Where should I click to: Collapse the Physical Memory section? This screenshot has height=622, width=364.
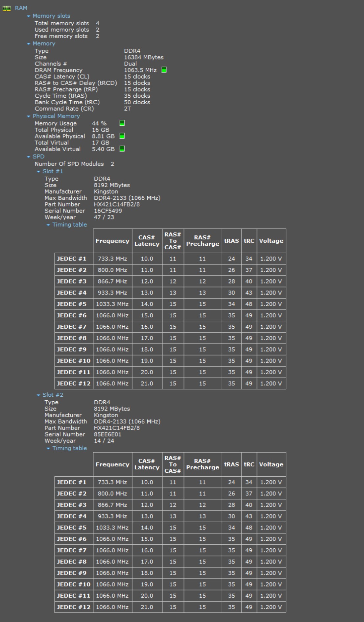(29, 116)
